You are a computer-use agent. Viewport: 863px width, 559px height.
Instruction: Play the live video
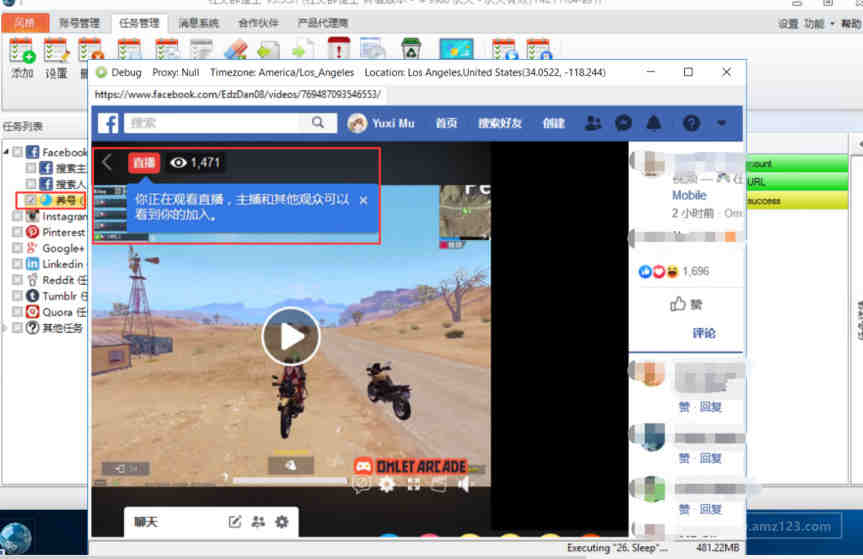pyautogui.click(x=291, y=336)
